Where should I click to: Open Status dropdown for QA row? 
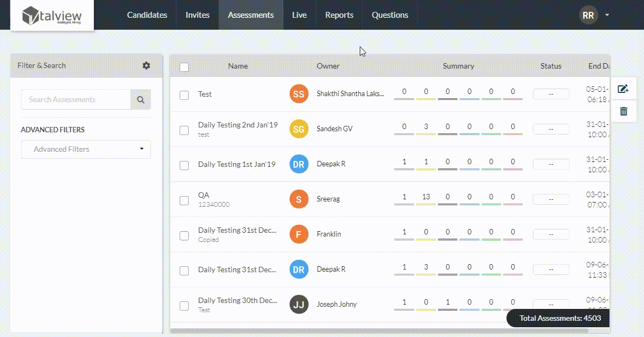pyautogui.click(x=551, y=199)
